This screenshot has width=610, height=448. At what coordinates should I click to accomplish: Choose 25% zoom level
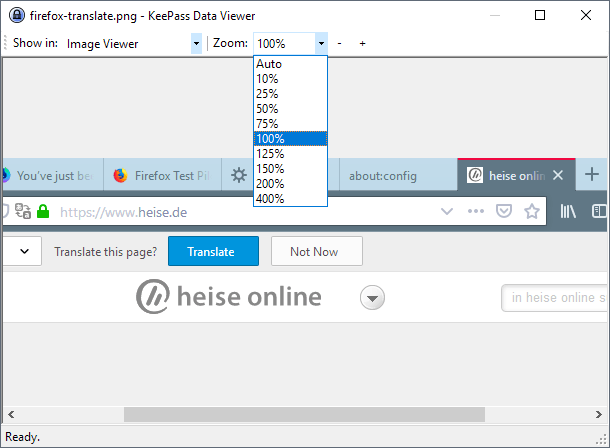point(290,94)
